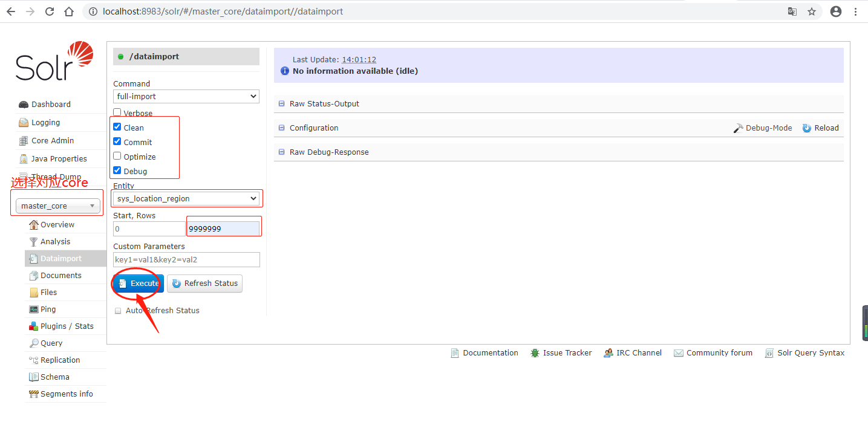The height and width of the screenshot is (425, 868).
Task: Open the Query menu item
Action: pyautogui.click(x=51, y=343)
